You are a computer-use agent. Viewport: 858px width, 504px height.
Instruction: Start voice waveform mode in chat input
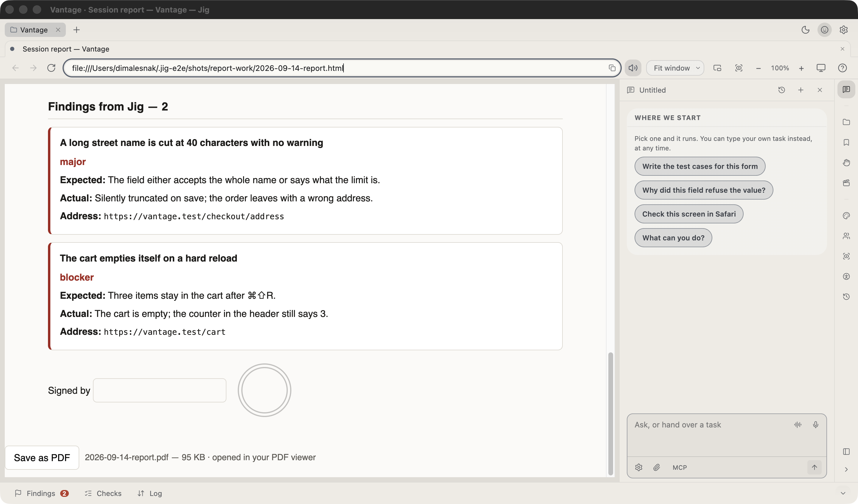[798, 425]
